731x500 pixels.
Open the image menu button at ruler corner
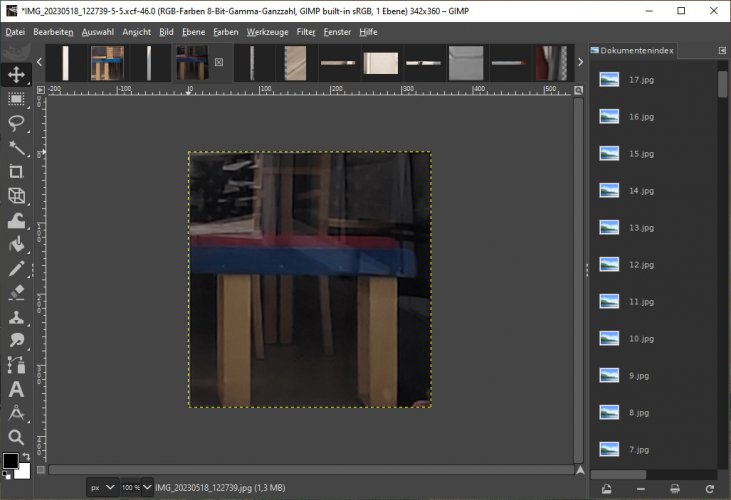[x=41, y=90]
